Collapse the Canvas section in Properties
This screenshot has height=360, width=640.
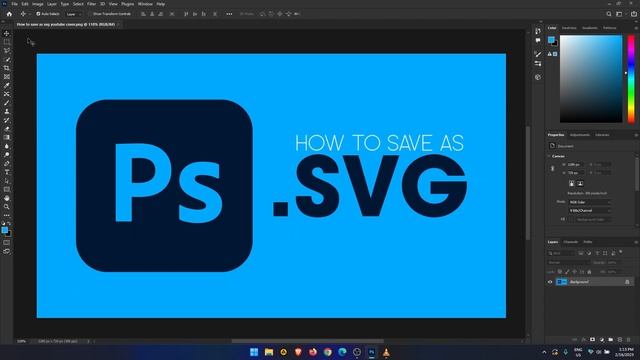[549, 156]
